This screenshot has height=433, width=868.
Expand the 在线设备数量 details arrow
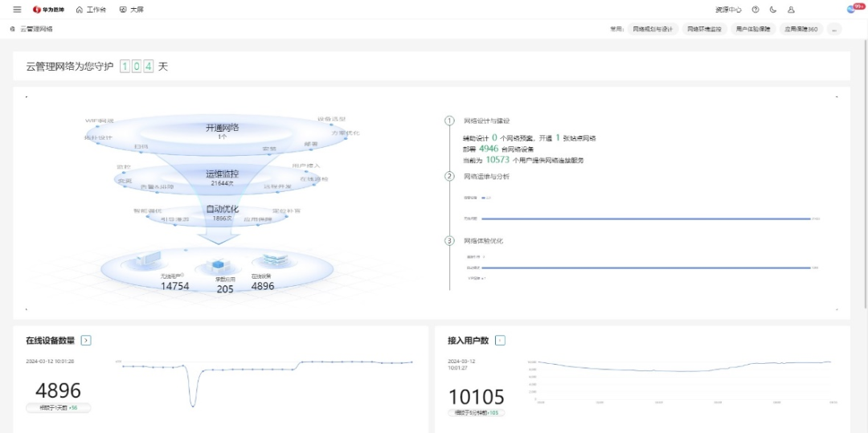pyautogui.click(x=86, y=341)
